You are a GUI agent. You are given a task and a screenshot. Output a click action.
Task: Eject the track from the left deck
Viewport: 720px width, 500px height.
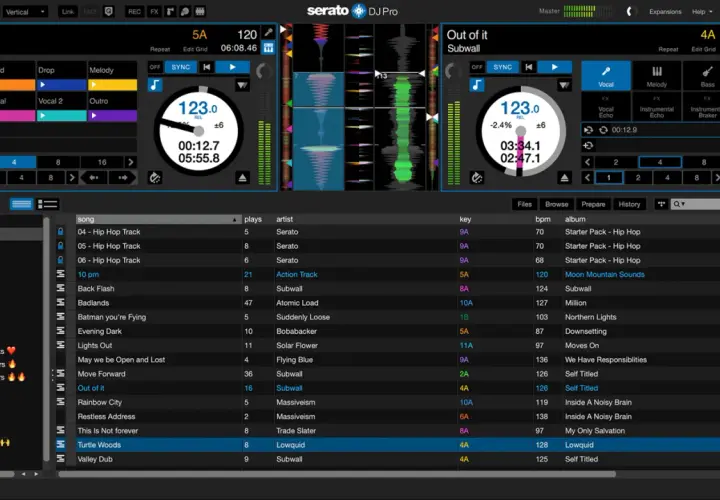click(242, 178)
